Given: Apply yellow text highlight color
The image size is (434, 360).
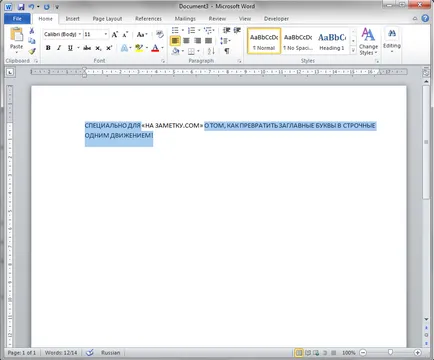Looking at the screenshot, I should (139, 48).
